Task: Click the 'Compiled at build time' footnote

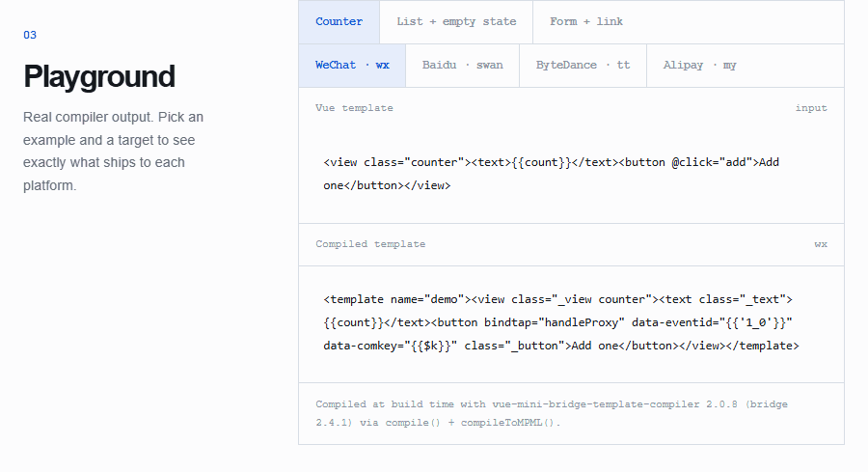Action: click(x=552, y=413)
